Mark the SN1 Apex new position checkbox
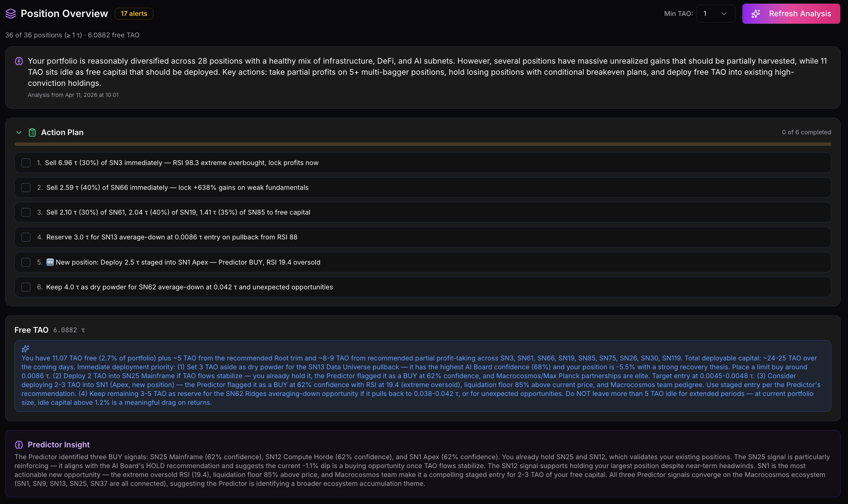The width and height of the screenshot is (848, 504). tap(26, 262)
